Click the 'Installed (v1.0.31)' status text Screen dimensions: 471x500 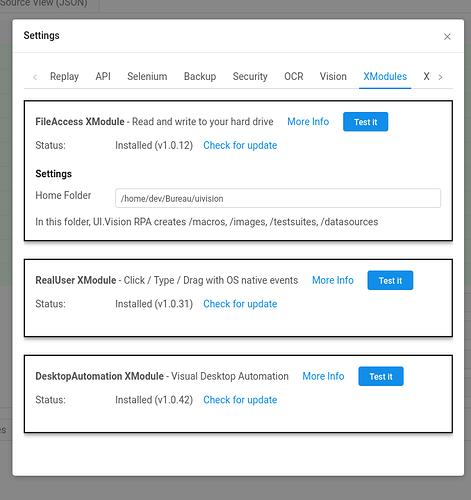(154, 304)
